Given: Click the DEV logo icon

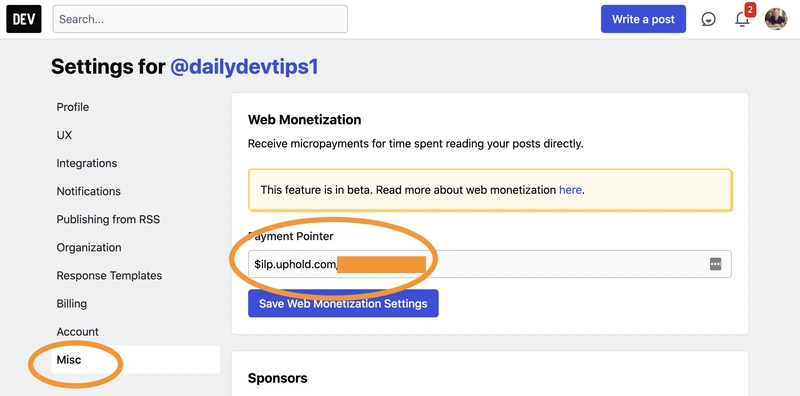Looking at the screenshot, I should 23,19.
